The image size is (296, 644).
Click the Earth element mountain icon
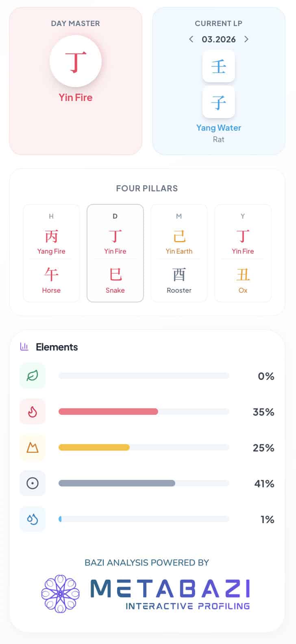tap(33, 447)
